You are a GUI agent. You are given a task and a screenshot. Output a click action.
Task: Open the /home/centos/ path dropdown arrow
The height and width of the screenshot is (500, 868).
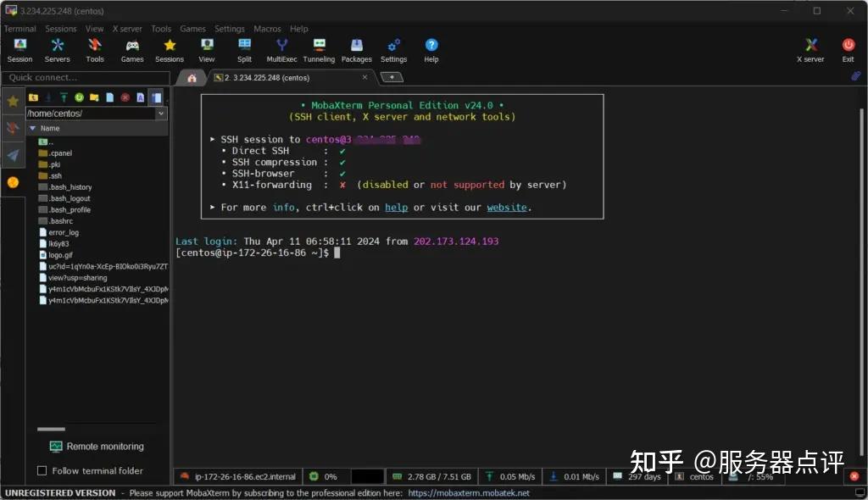tap(161, 114)
